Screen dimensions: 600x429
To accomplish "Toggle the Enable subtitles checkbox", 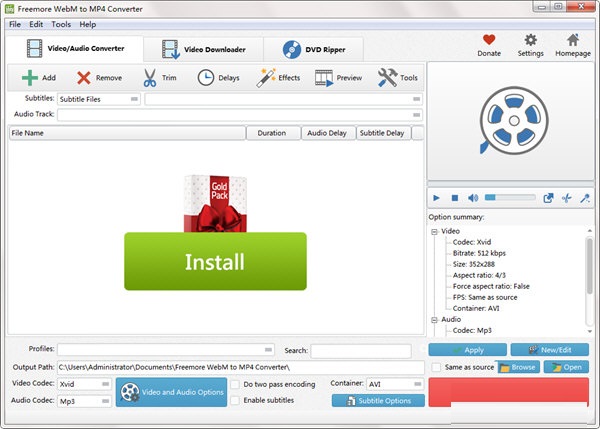I will point(234,400).
